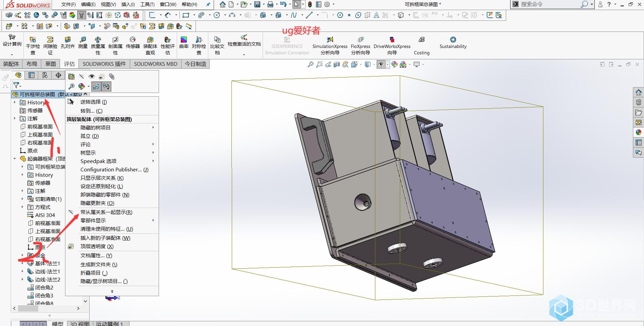Expand History node under root assembly

click(15, 102)
